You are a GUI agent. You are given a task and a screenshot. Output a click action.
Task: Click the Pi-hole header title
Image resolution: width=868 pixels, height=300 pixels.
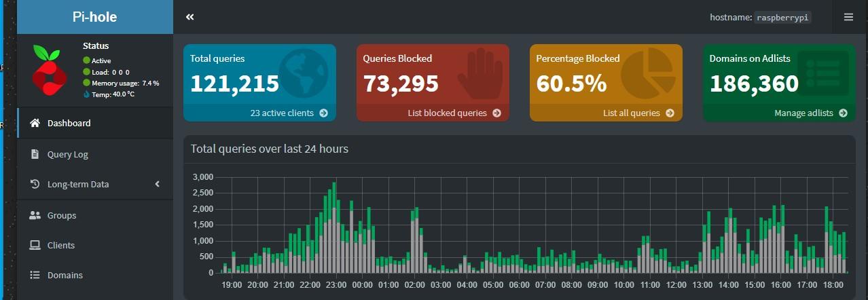pos(94,17)
